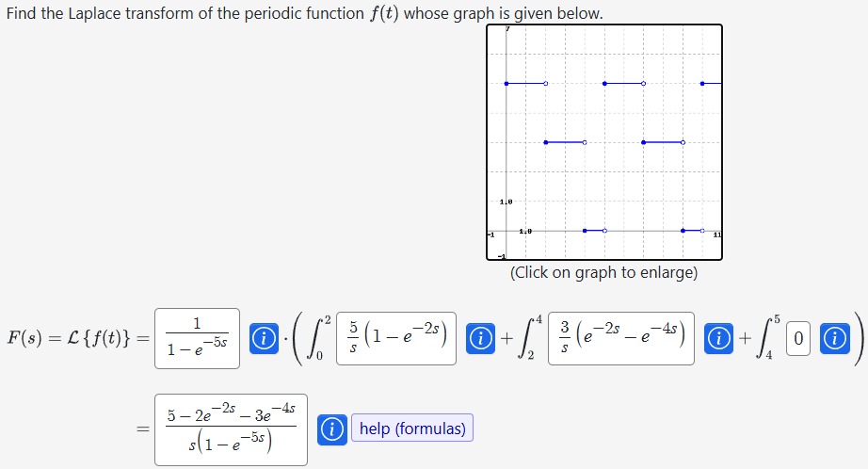This screenshot has width=868, height=469.
Task: Focus the final simplified F(s) answer box
Action: pyautogui.click(x=231, y=429)
